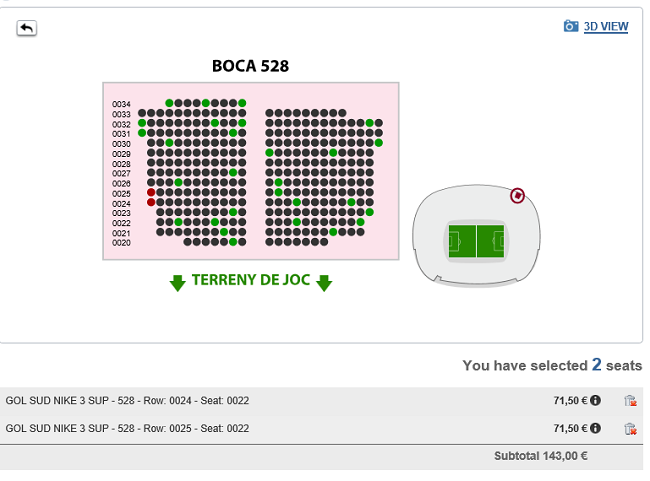Click the Row 0024 Seat 0022 list entry

click(x=127, y=401)
